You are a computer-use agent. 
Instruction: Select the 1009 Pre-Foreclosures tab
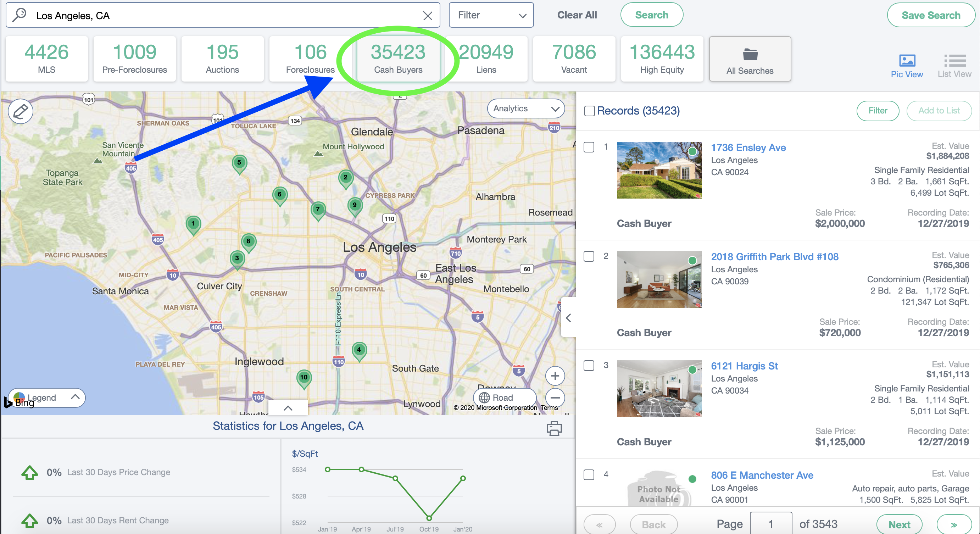click(x=135, y=59)
